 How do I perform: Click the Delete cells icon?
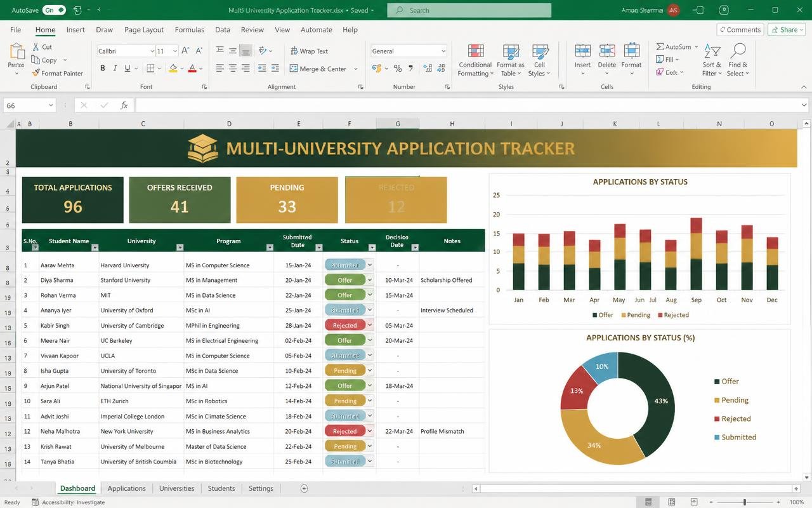click(607, 52)
